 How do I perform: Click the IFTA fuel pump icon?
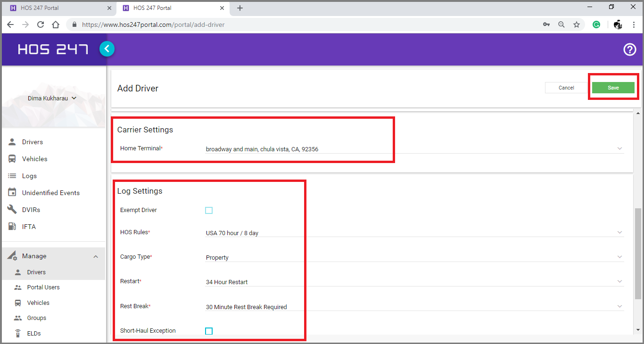[x=12, y=226]
